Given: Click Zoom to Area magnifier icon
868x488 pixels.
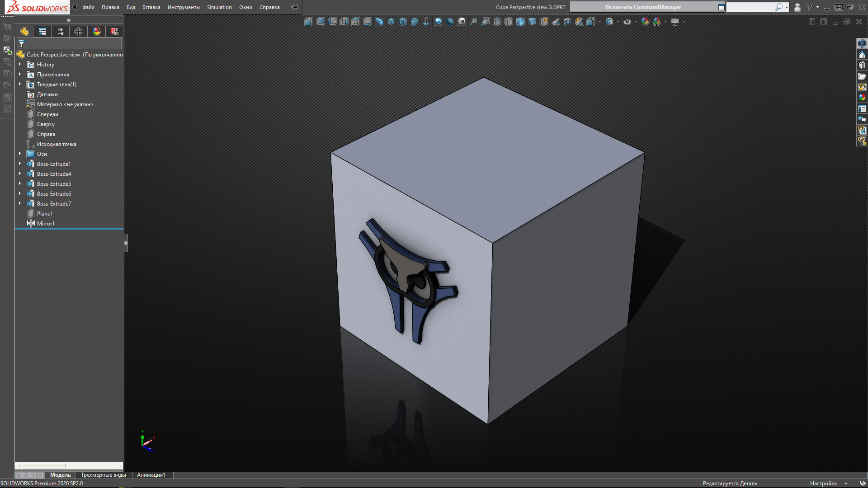Looking at the screenshot, I should coord(485,22).
